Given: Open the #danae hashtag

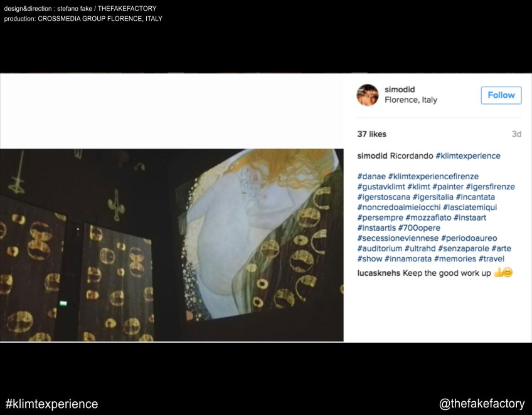Looking at the screenshot, I should (371, 177).
